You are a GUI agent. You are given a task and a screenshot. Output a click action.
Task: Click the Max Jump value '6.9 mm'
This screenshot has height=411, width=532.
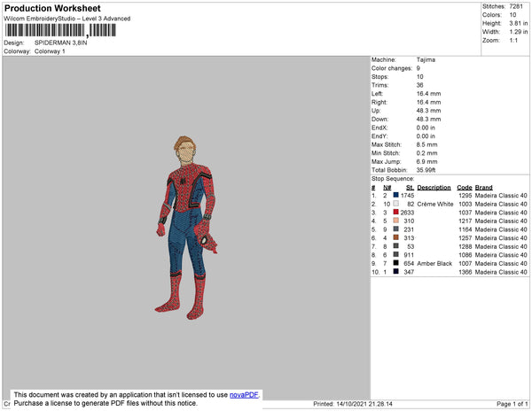[426, 161]
